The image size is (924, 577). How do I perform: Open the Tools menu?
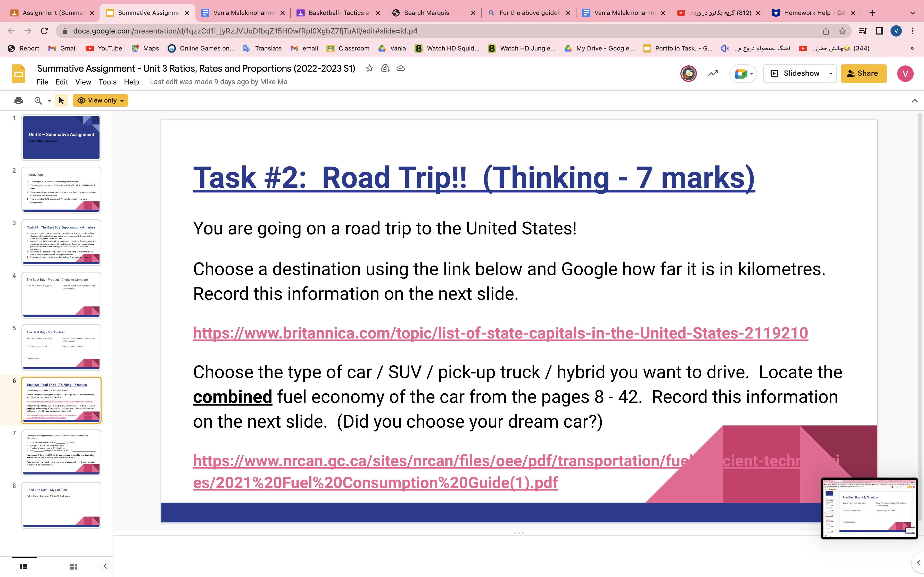point(108,82)
